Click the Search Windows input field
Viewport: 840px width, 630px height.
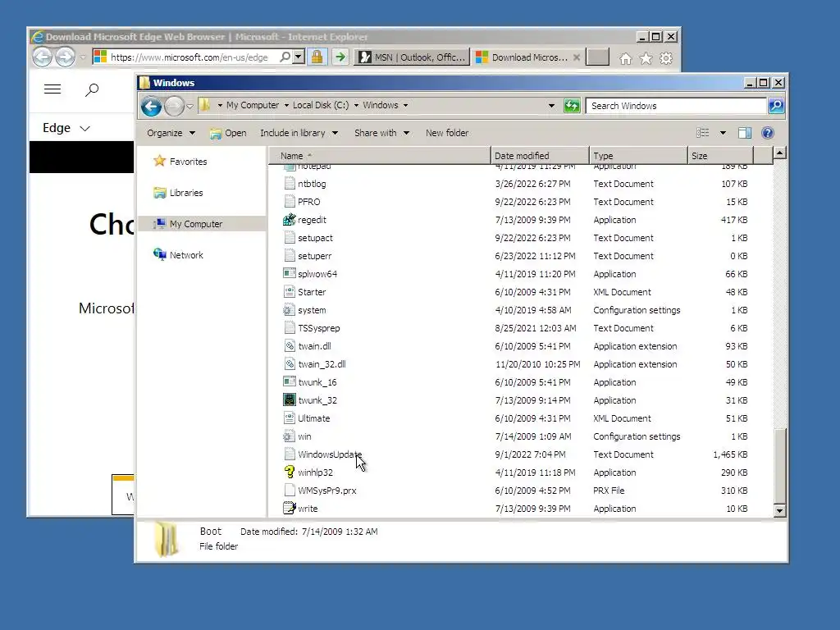point(676,106)
